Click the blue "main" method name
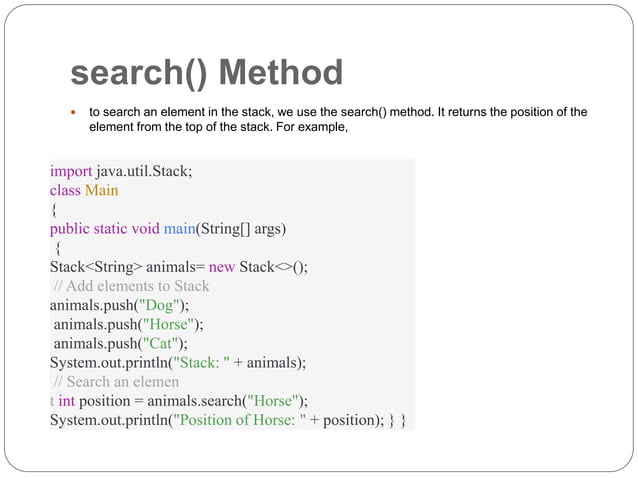The height and width of the screenshot is (478, 638). tap(179, 228)
